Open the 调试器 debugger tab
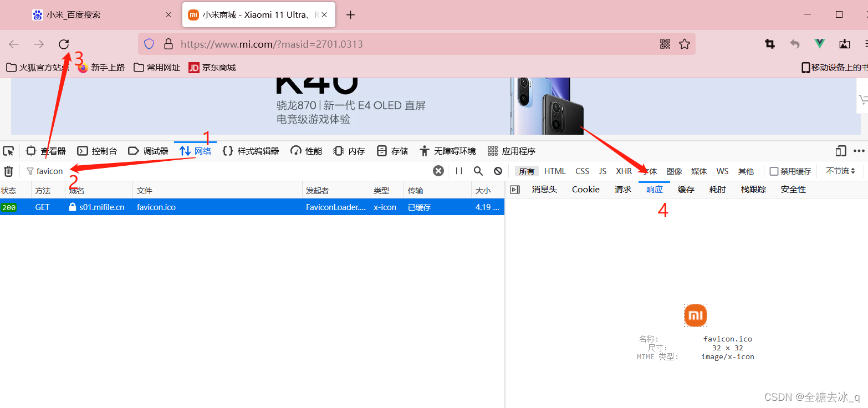This screenshot has height=408, width=868. (148, 151)
